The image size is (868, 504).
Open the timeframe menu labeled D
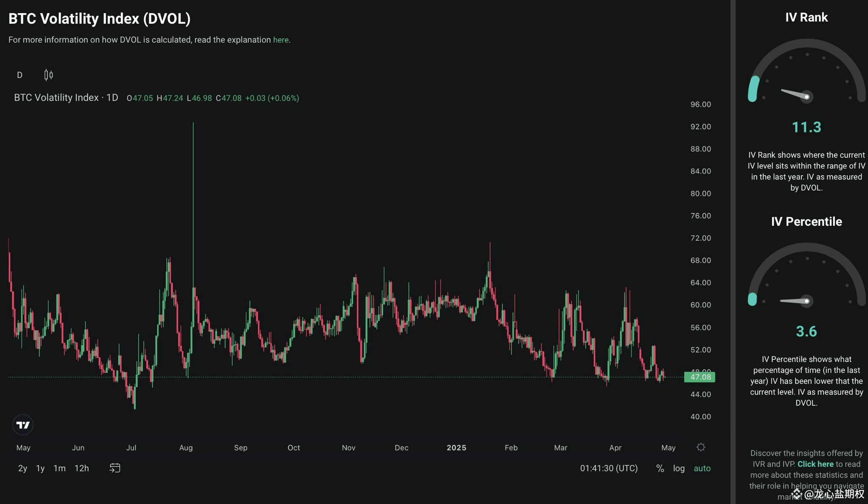click(19, 75)
